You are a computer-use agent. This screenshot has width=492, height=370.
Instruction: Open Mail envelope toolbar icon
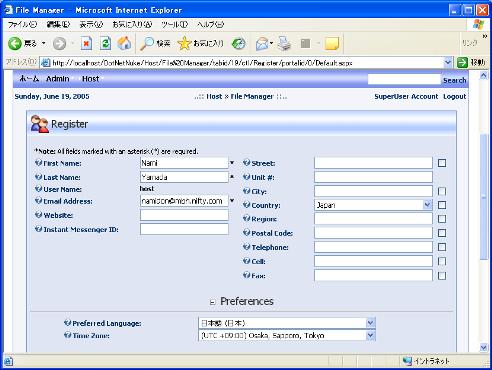coord(262,44)
